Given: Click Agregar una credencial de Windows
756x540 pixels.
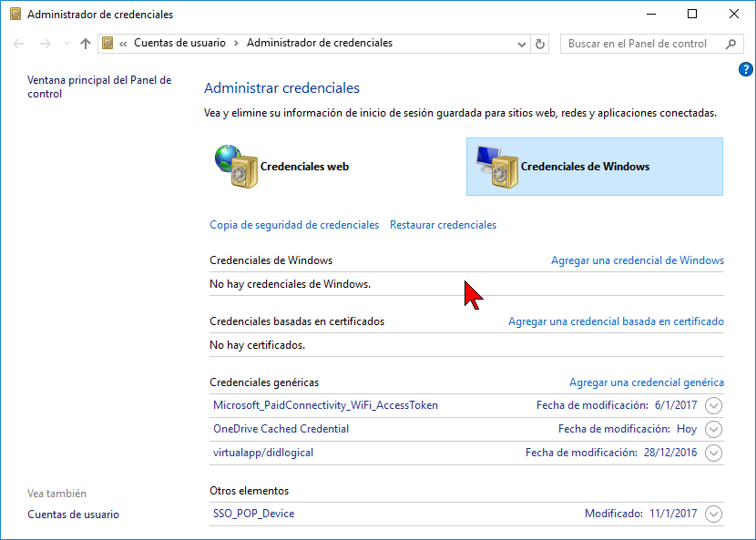Looking at the screenshot, I should point(638,260).
